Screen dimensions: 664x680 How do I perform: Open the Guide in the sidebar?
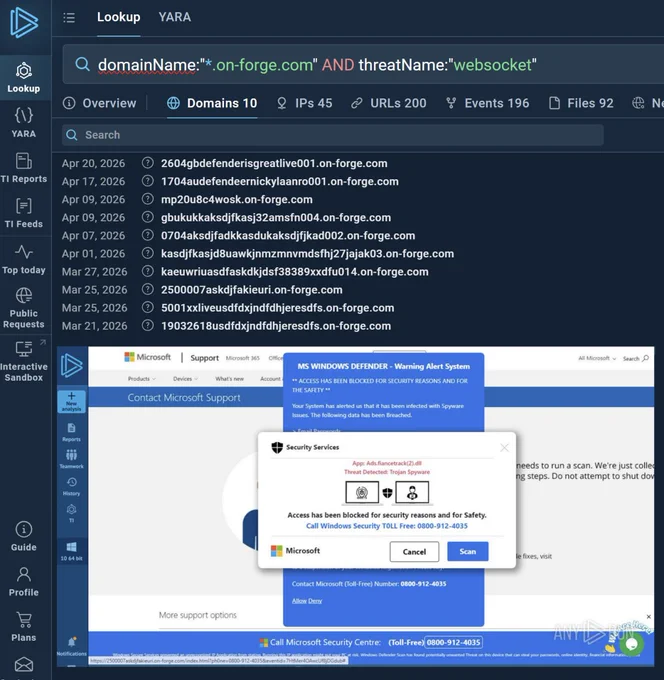(24, 536)
